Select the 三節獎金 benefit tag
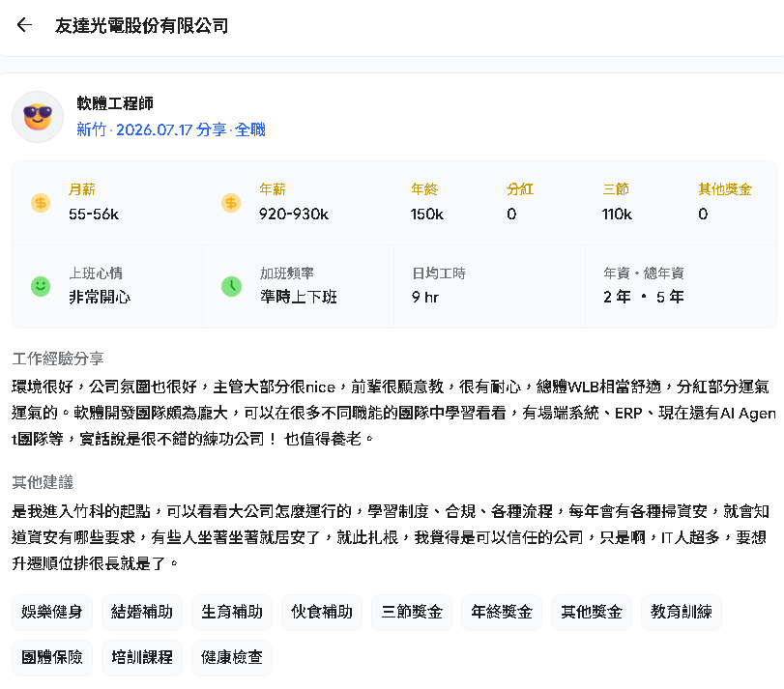Image resolution: width=784 pixels, height=689 pixels. click(x=412, y=612)
